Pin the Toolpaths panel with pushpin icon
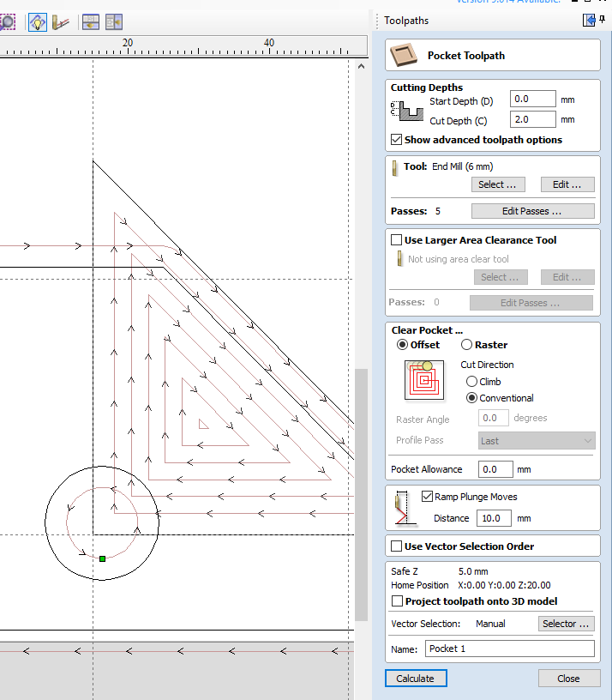 [603, 20]
